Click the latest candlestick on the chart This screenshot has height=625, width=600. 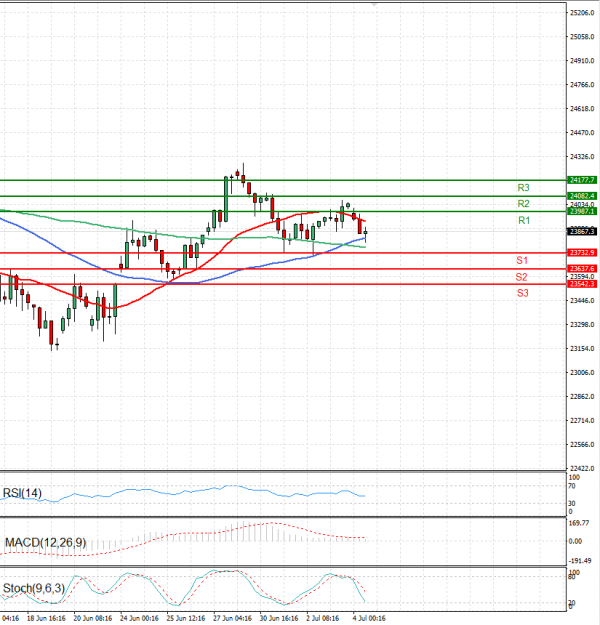tap(365, 233)
